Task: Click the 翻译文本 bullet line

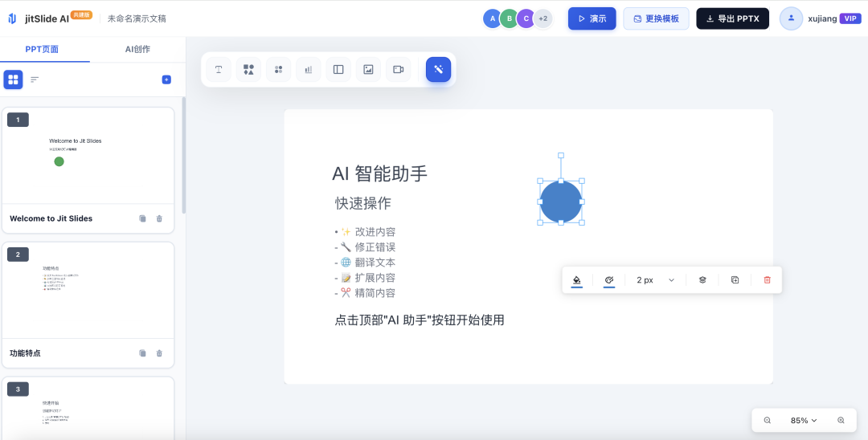Action: click(x=366, y=263)
